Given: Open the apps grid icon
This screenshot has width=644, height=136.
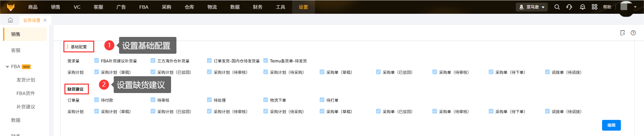Looking at the screenshot, I should 594,7.
